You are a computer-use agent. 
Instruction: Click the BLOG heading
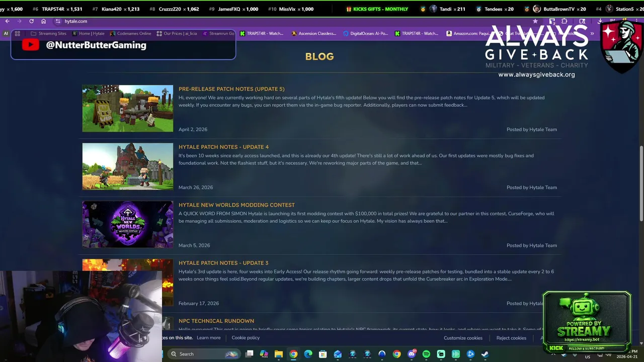[319, 56]
